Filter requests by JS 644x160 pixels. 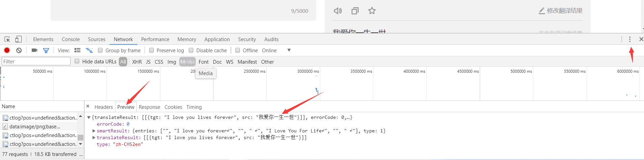(148, 62)
